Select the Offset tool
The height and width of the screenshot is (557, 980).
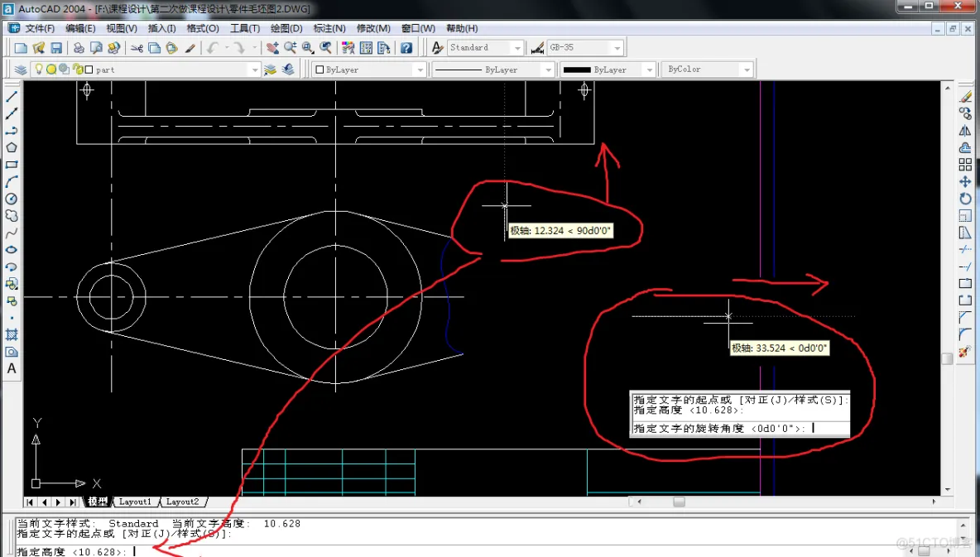(966, 147)
